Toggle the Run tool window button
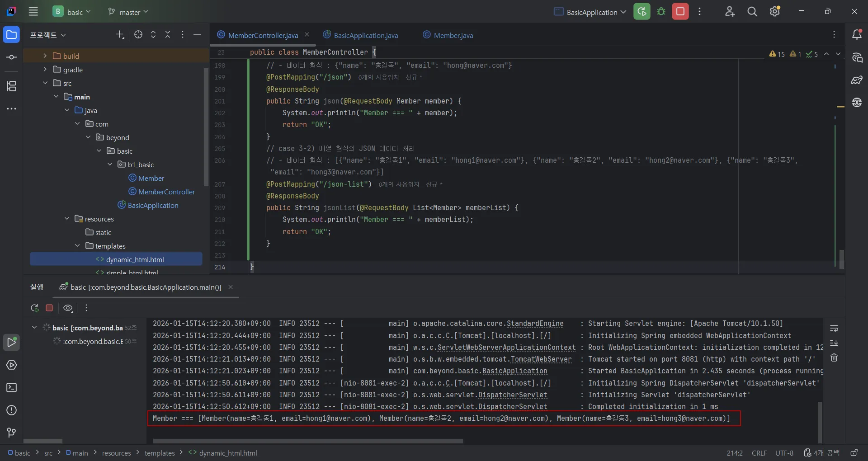868x461 pixels. (x=11, y=343)
